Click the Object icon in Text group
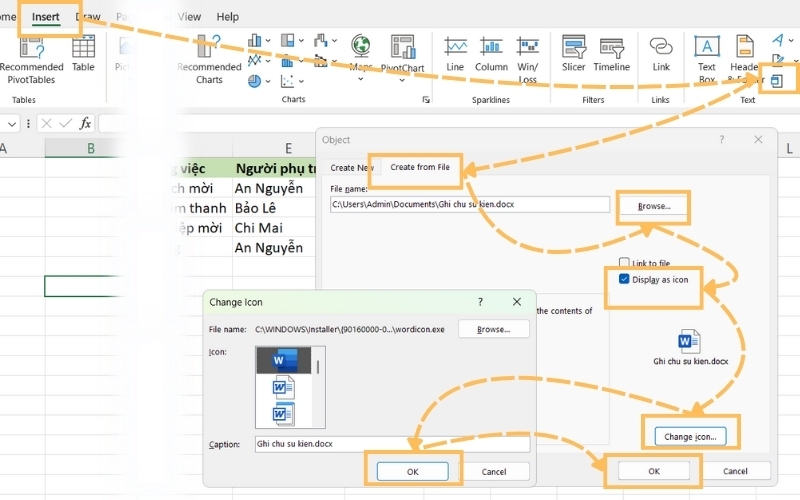Viewport: 800px width, 500px height. point(777,81)
